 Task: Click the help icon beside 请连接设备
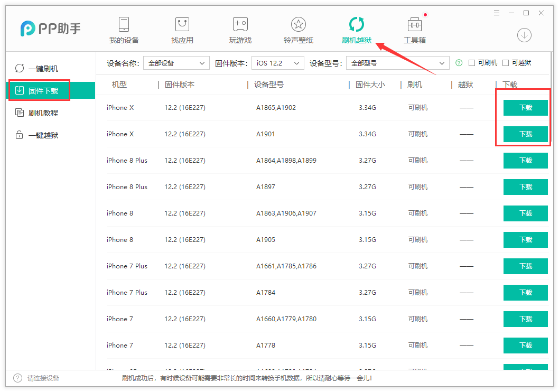(17, 378)
